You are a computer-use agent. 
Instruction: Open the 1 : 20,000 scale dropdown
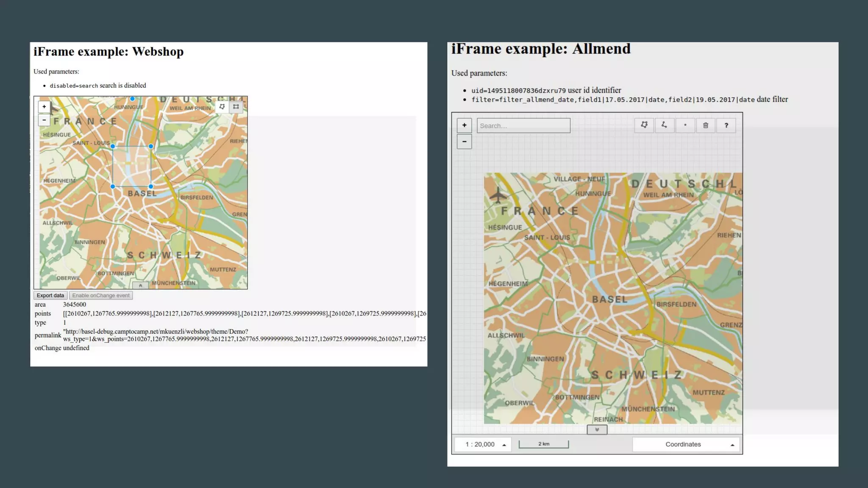tap(483, 444)
